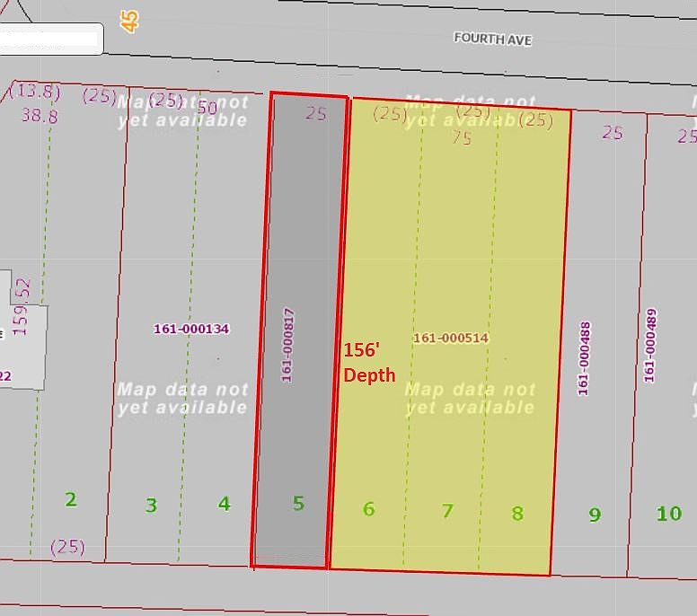Screen dimensions: 697x616
Task: Select parcel label 161-000489
Action: [650, 346]
